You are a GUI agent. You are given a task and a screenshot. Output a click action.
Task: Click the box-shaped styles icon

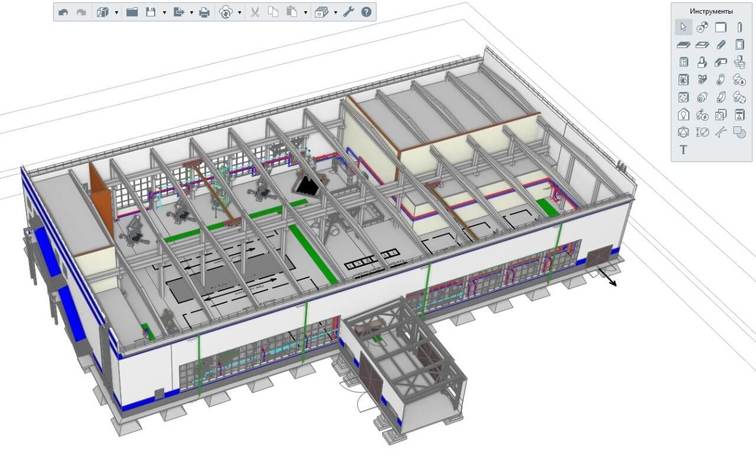[321, 13]
